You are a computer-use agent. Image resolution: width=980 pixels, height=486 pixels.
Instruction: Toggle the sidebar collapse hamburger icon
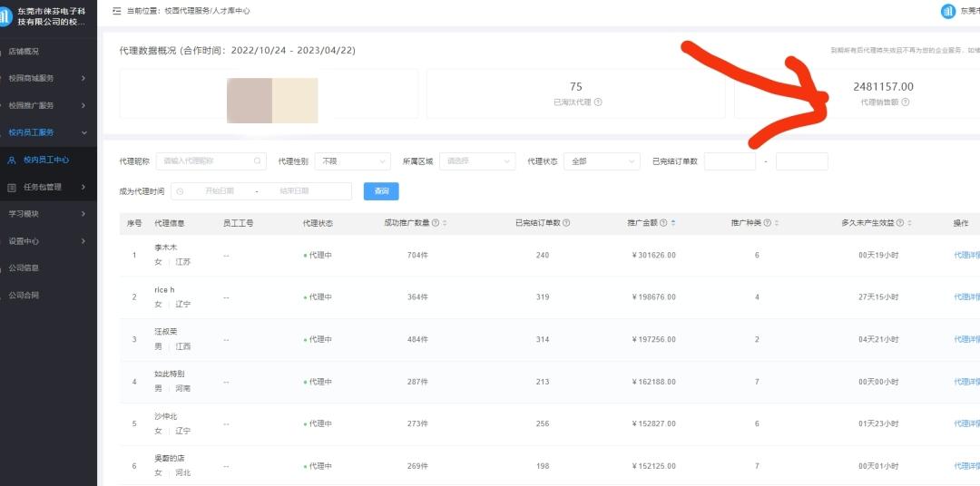pos(117,11)
